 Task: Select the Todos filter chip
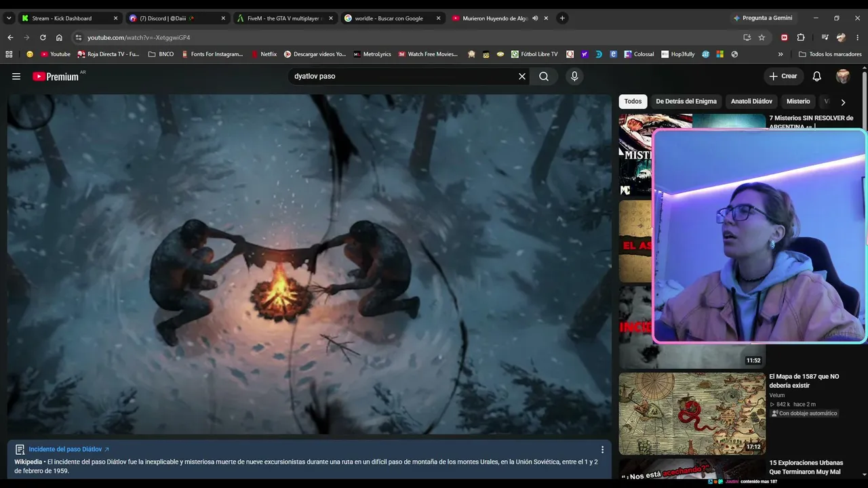633,102
